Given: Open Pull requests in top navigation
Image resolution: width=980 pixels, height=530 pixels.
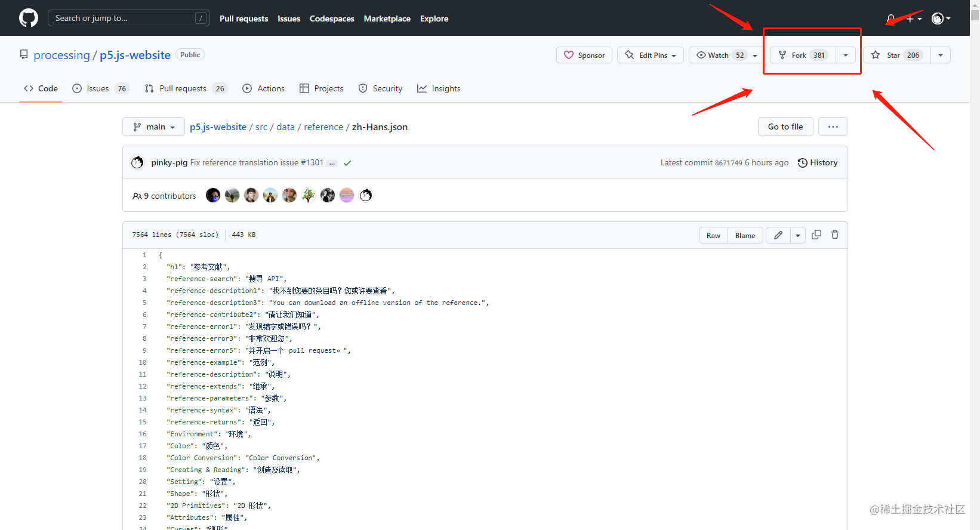Looking at the screenshot, I should pos(244,19).
